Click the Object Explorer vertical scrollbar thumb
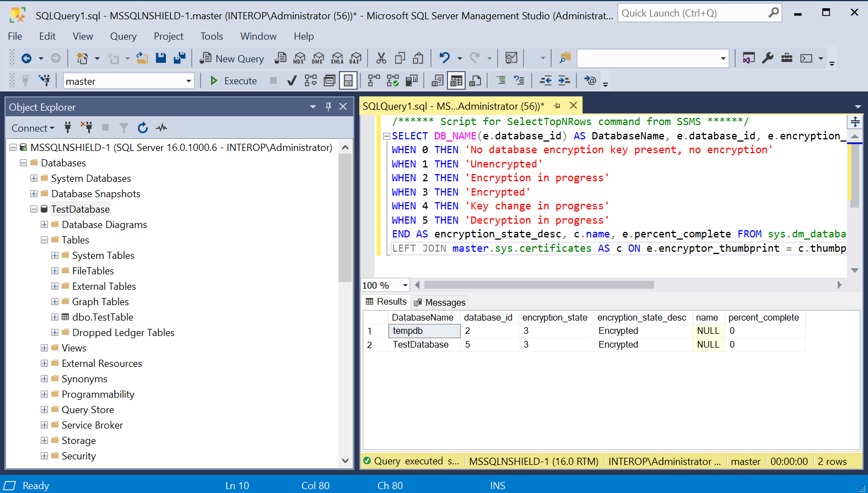Screen dimensions: 868x493 [345, 218]
